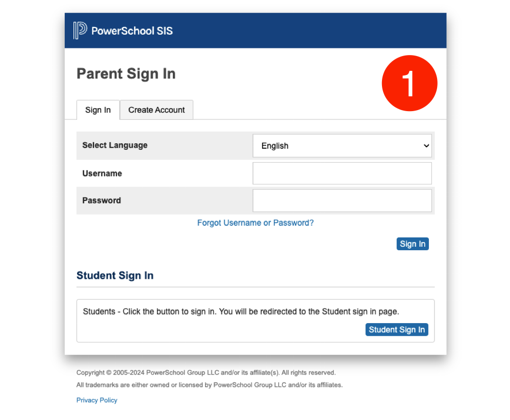This screenshot has width=510, height=420.
Task: Click the Password field label
Action: tap(101, 200)
